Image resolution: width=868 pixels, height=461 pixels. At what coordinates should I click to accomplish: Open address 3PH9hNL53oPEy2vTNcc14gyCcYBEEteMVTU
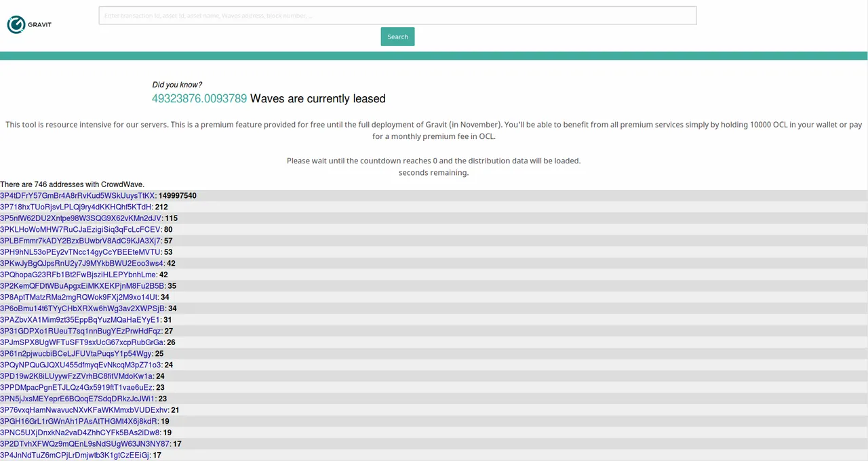(x=81, y=252)
